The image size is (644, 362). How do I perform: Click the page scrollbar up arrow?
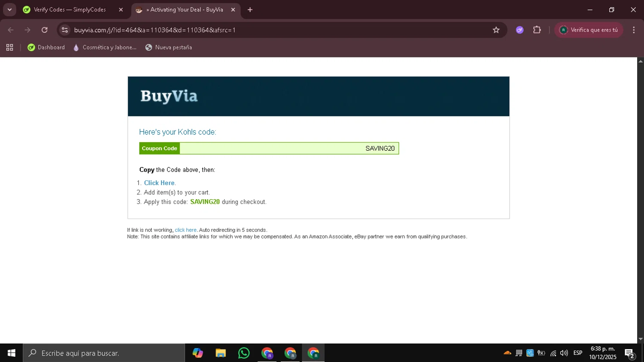(x=640, y=61)
